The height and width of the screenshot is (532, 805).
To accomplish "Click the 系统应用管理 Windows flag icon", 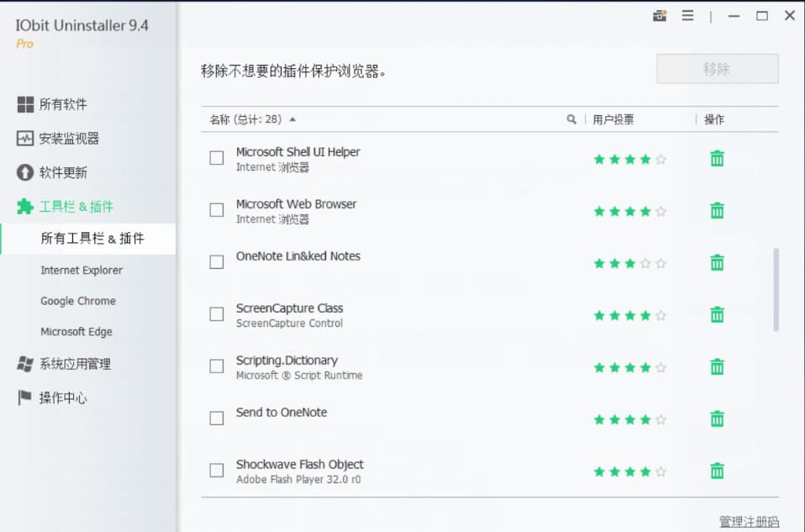I will pyautogui.click(x=25, y=364).
